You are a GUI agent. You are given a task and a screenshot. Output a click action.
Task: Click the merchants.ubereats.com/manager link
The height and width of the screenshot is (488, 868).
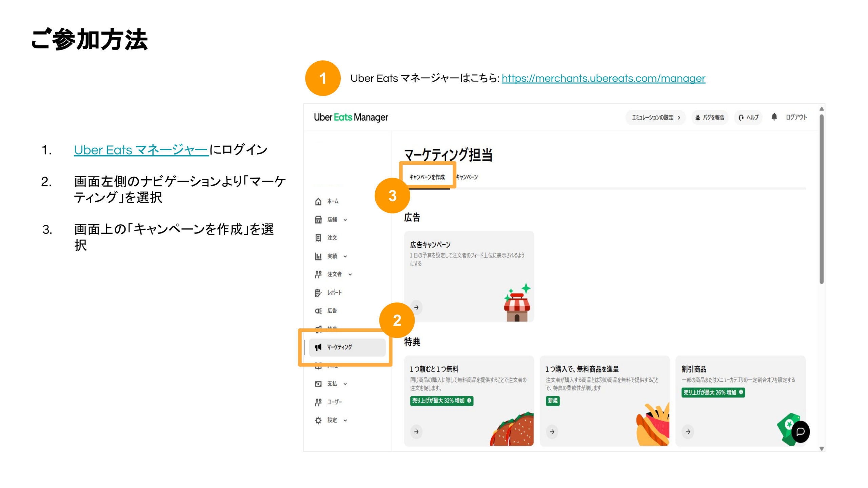click(603, 78)
